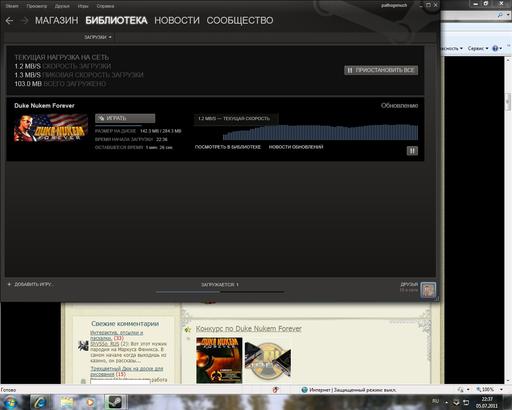512x410 pixels.
Task: Click the ПРИОСТАНОВИТЬ ВСЕ pause-all button
Action: pyautogui.click(x=381, y=70)
